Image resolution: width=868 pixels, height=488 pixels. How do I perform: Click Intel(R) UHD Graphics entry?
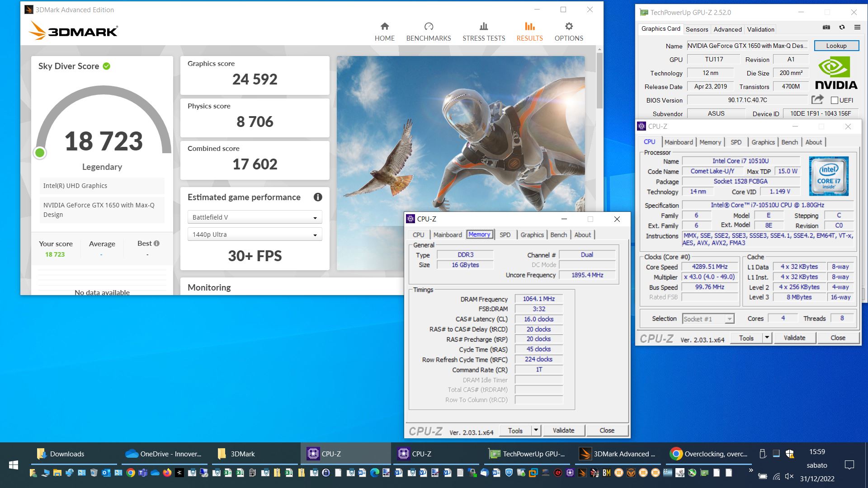pyautogui.click(x=102, y=186)
